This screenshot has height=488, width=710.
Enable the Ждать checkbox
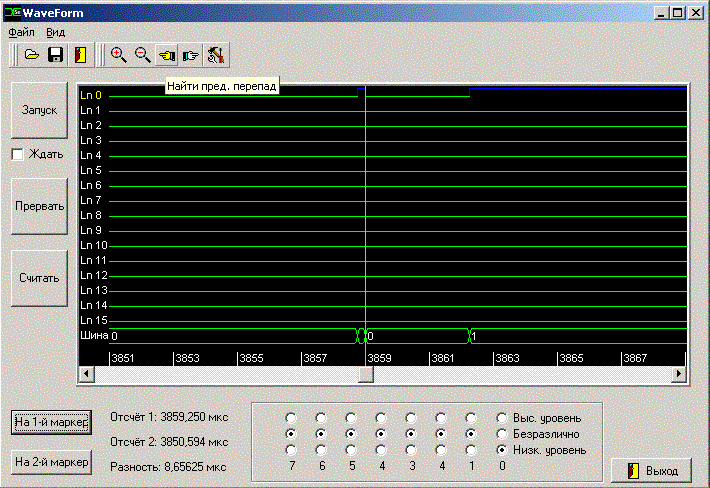tap(17, 154)
